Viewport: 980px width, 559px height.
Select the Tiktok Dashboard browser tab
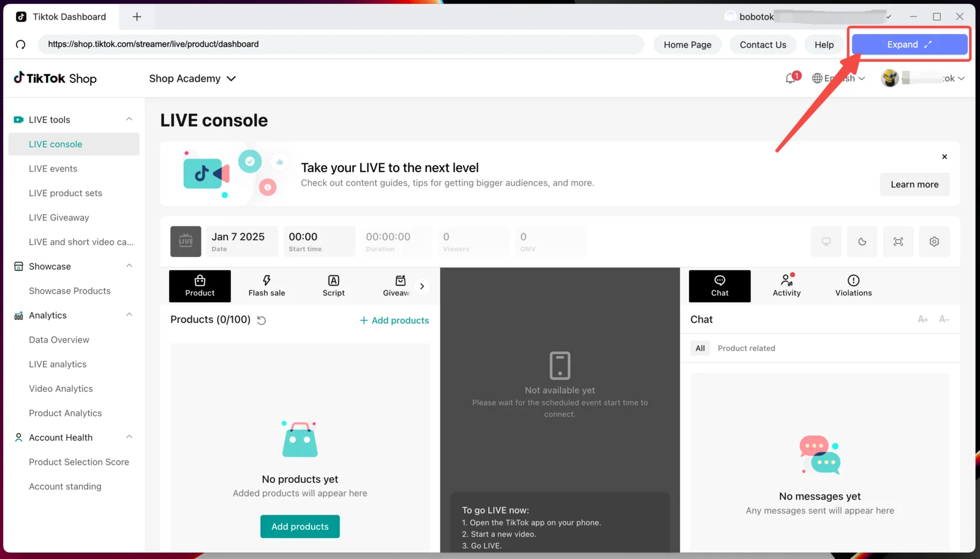click(61, 17)
